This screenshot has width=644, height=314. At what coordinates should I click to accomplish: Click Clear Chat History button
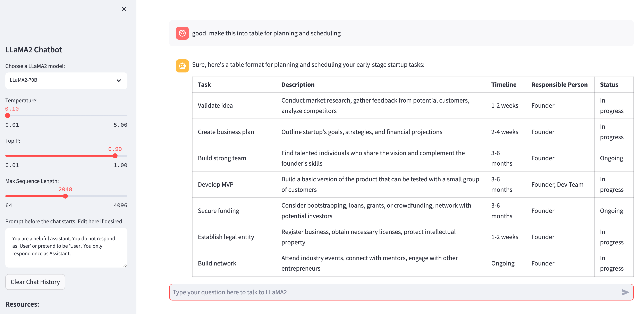coord(35,282)
